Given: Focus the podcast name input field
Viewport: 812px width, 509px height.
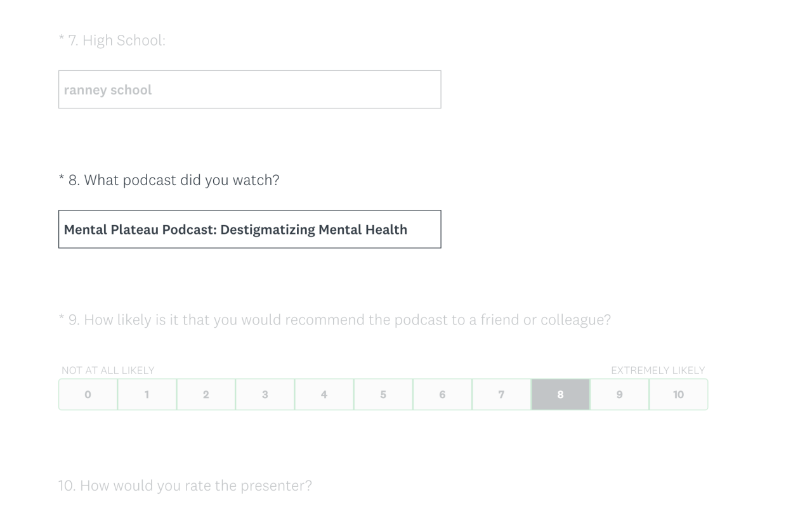Looking at the screenshot, I should 249,229.
